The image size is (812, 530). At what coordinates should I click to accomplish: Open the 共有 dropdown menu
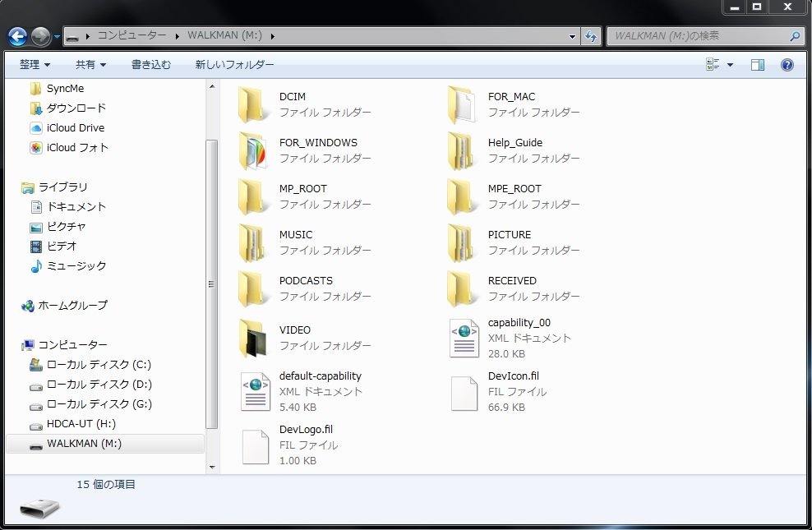90,65
